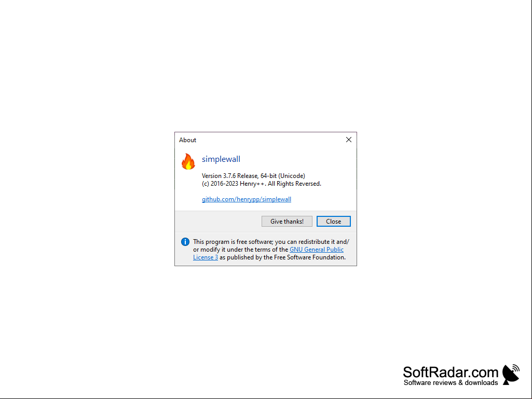Click the "All Rights Reversed" text
Image resolution: width=532 pixels, height=399 pixels.
[294, 184]
